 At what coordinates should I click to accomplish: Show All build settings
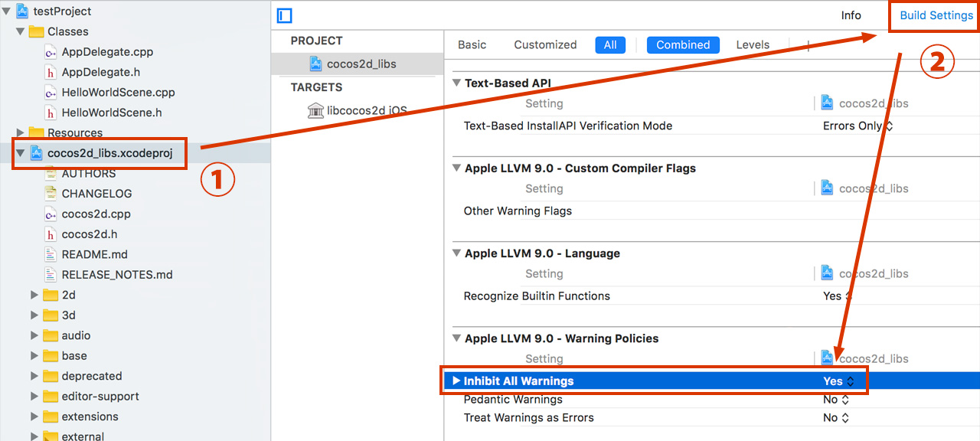coord(610,45)
